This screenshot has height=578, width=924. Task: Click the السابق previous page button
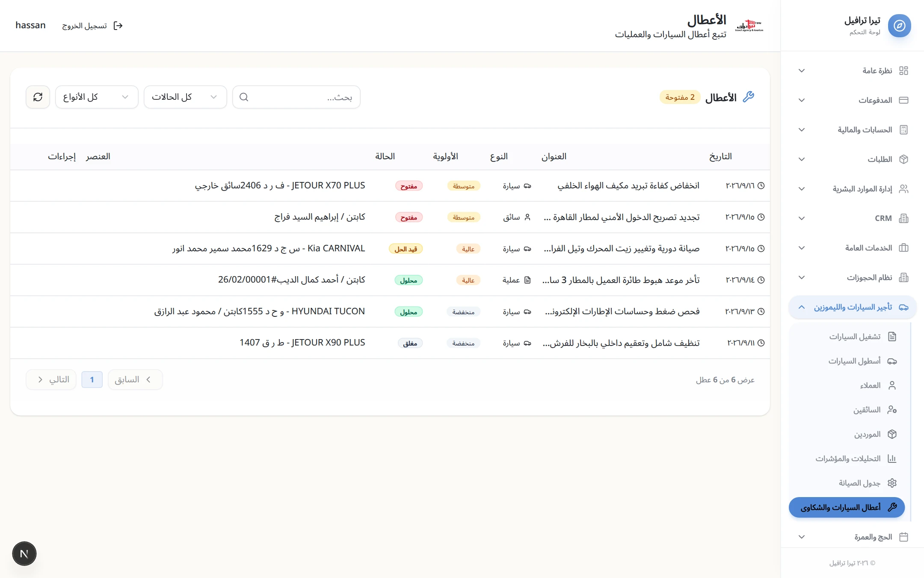tap(135, 380)
